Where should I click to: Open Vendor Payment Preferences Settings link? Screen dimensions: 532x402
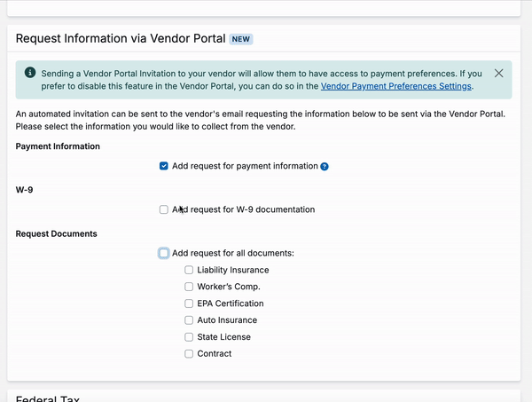point(396,86)
